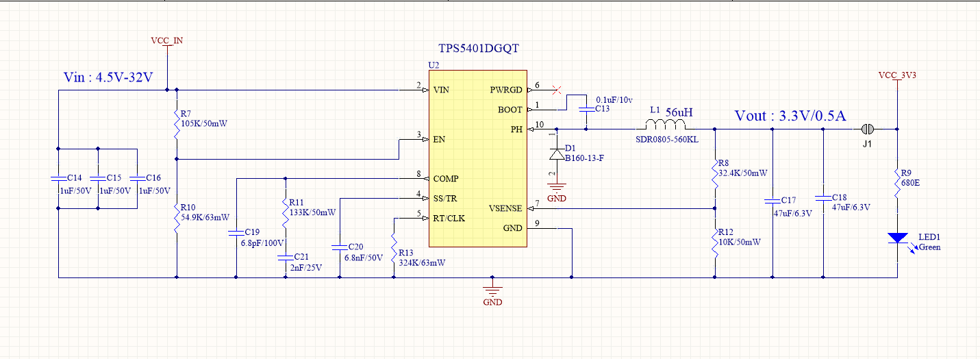Screen dimensions: 980x359
Task: Select capacitor C13 symbol
Action: click(587, 108)
